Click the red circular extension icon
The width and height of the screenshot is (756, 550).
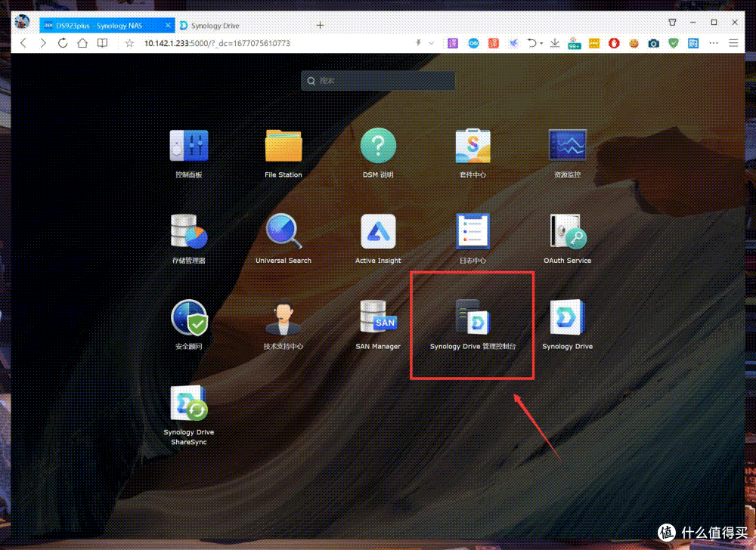click(x=614, y=43)
